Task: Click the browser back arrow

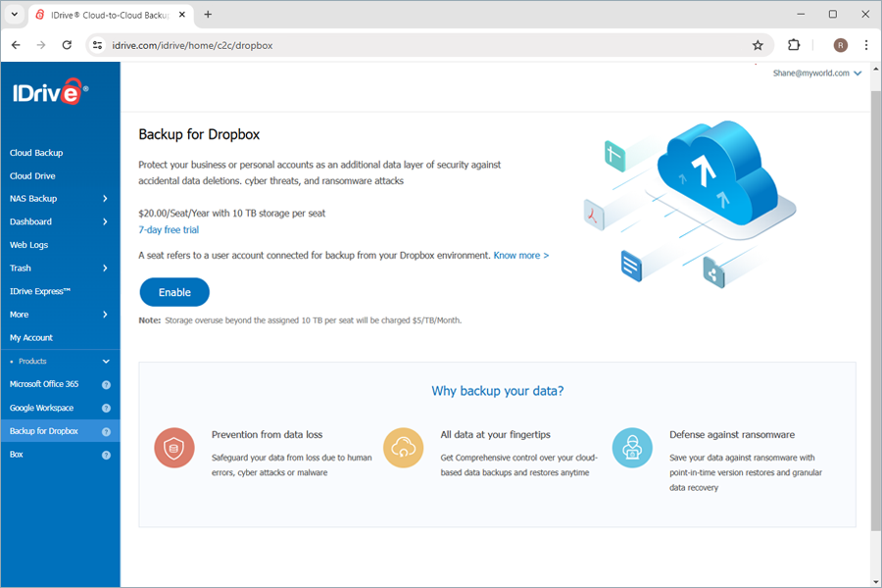Action: pyautogui.click(x=16, y=45)
